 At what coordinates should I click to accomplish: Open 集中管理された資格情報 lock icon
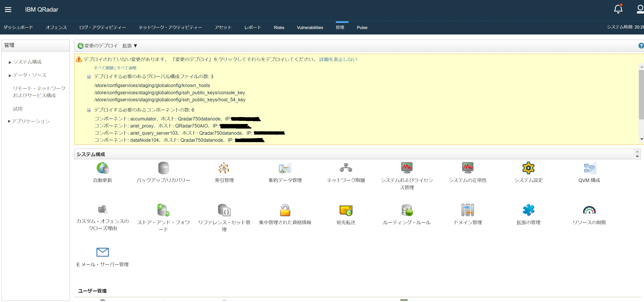285,210
